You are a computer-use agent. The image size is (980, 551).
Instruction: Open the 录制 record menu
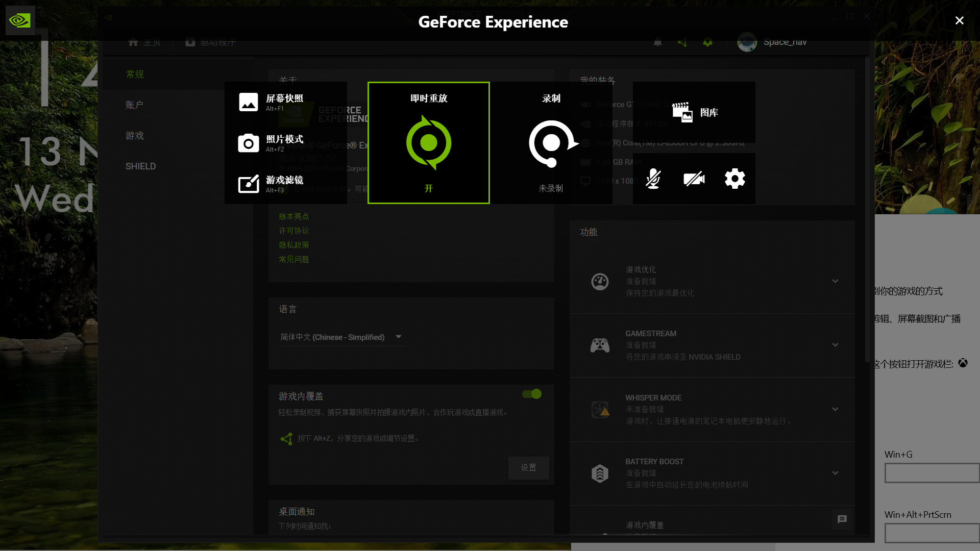[551, 143]
